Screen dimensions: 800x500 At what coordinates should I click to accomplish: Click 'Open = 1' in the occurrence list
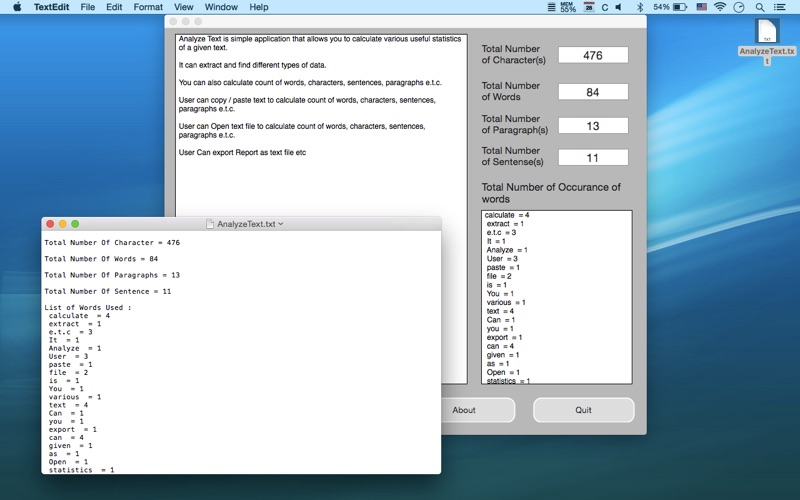tap(503, 372)
